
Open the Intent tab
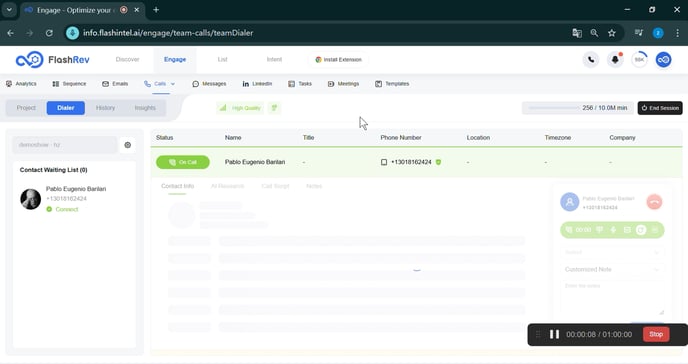pyautogui.click(x=274, y=59)
